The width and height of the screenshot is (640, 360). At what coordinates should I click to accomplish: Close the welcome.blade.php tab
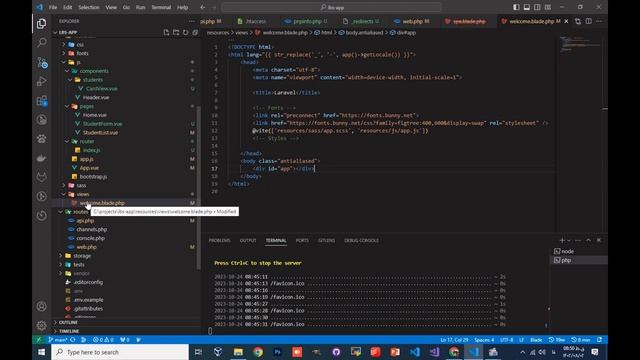[566, 21]
